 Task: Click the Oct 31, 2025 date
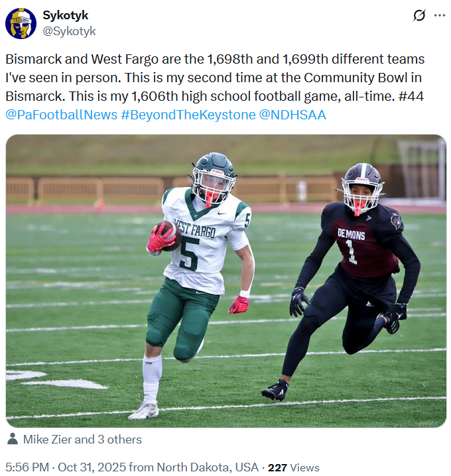pos(92,467)
